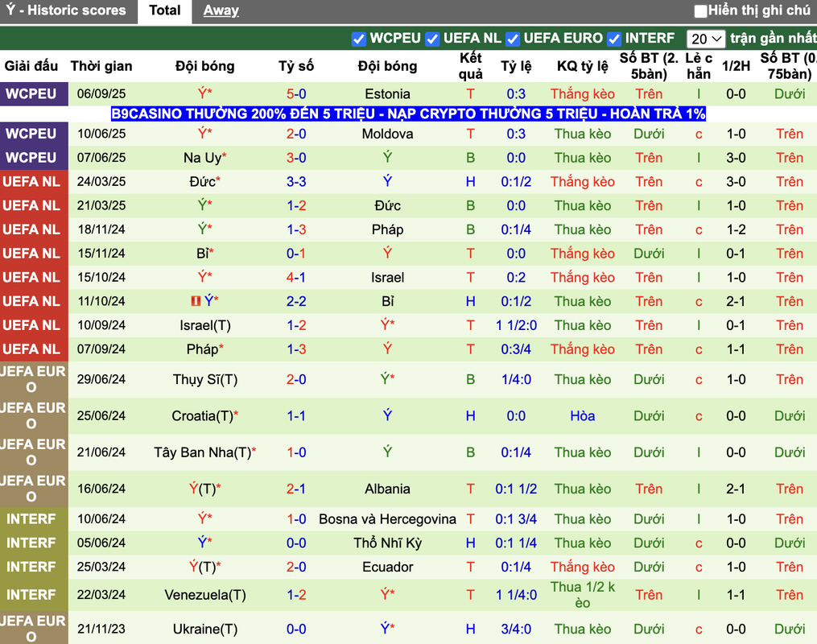Click the KQ tỷ lệ column header
817x644 pixels.
point(583,66)
